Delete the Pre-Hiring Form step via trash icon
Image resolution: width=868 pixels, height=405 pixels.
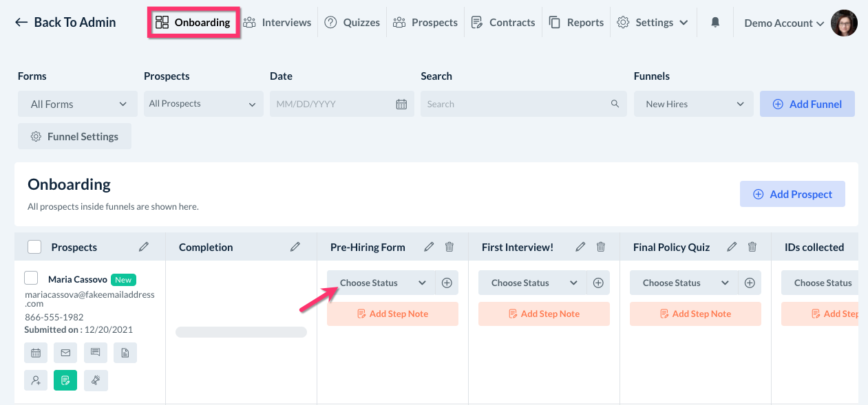[449, 247]
